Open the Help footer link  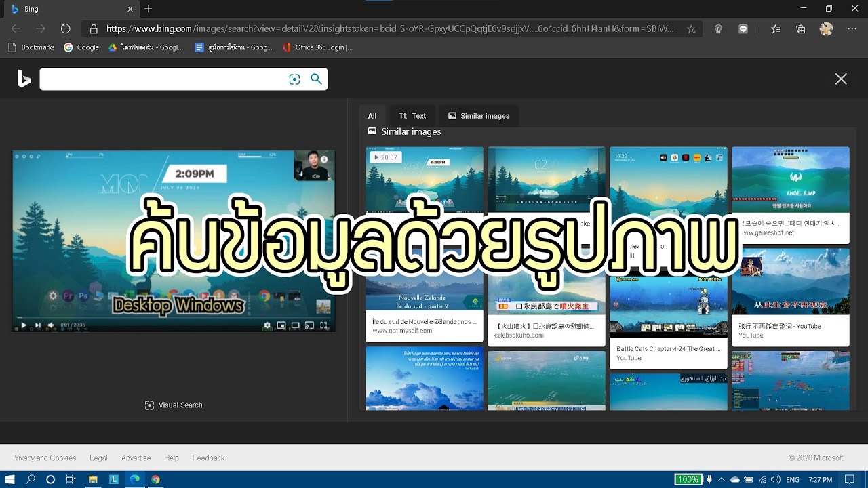[172, 458]
